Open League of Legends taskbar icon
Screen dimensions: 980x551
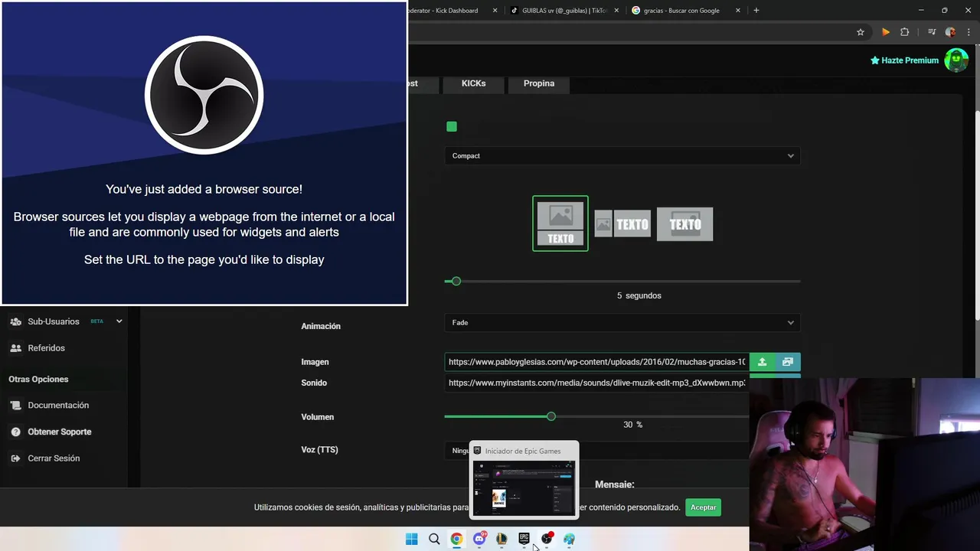tap(501, 539)
